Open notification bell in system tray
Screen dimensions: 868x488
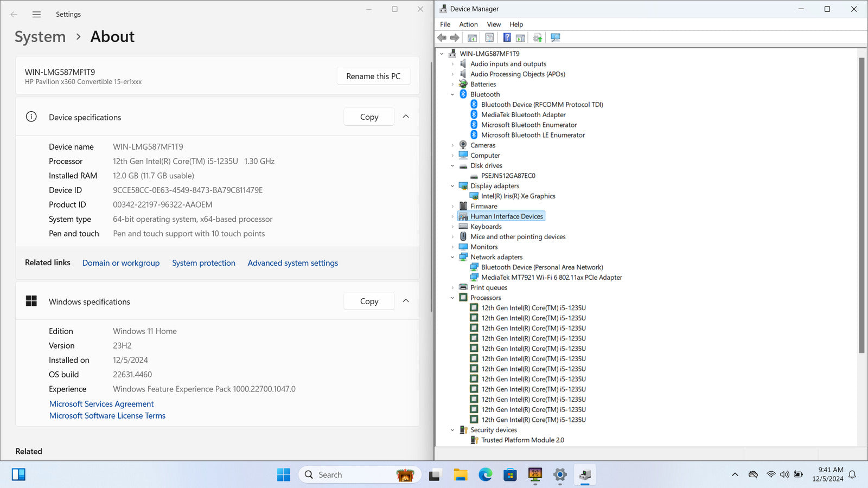852,474
